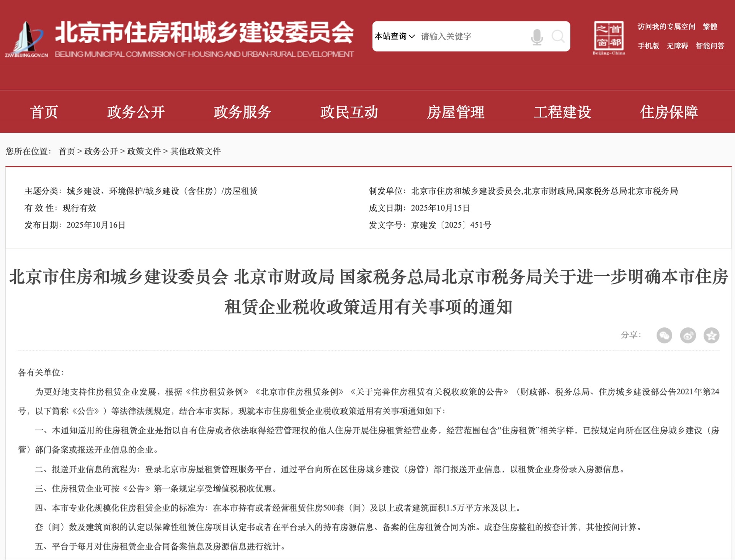Switch to 繁體 traditional Chinese
735x560 pixels.
[710, 27]
